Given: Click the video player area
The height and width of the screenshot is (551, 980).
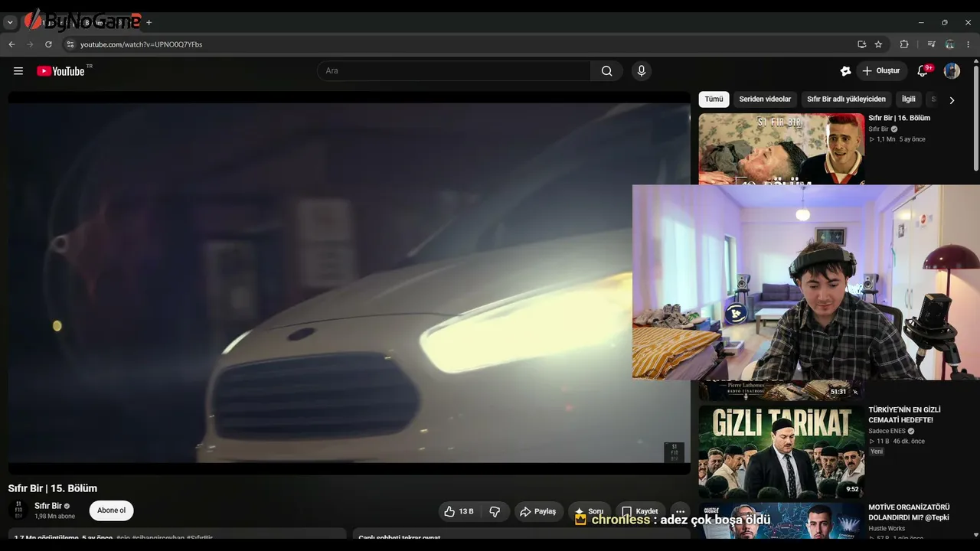Looking at the screenshot, I should 349,283.
